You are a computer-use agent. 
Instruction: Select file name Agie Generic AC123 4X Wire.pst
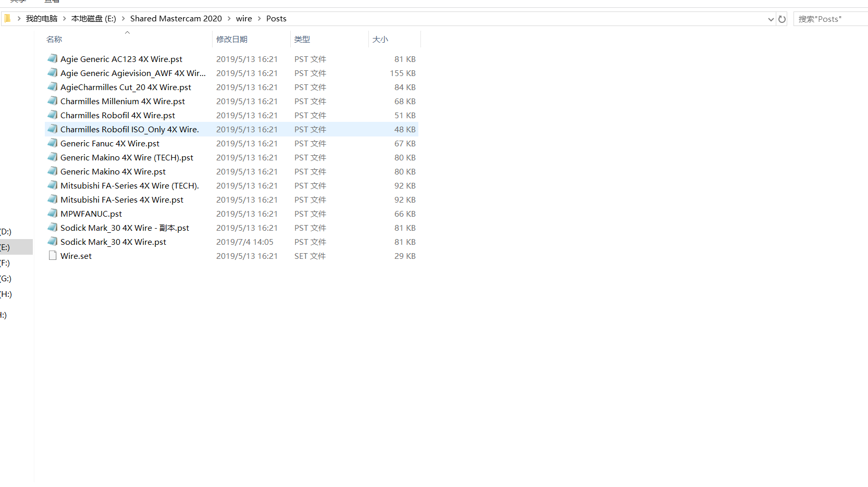(x=121, y=59)
